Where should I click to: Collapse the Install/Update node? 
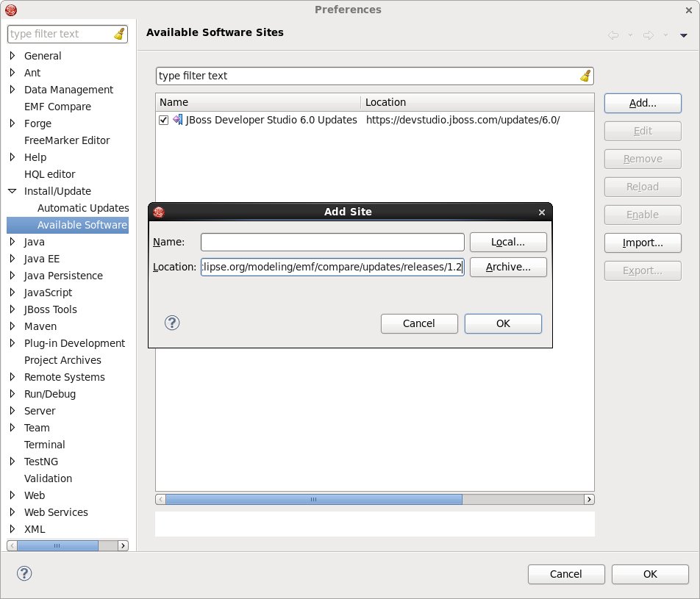pos(12,191)
